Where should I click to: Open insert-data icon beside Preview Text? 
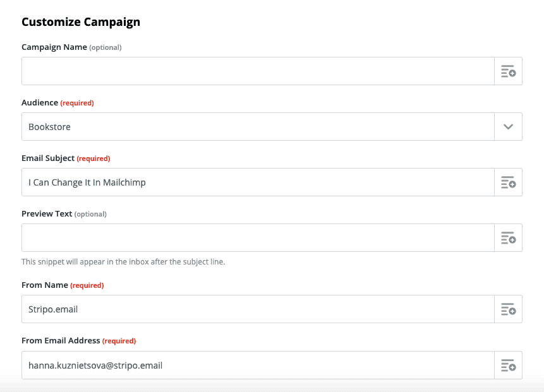tap(508, 238)
